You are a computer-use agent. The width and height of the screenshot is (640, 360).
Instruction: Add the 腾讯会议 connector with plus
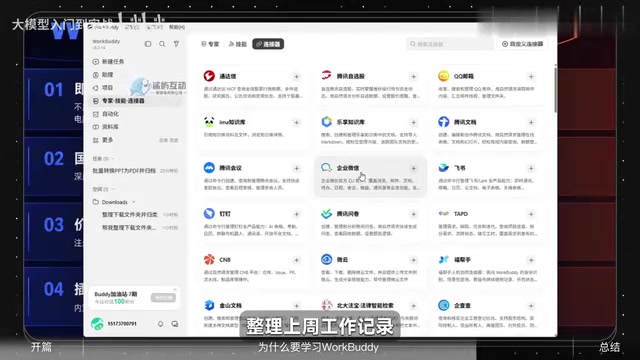pos(296,168)
